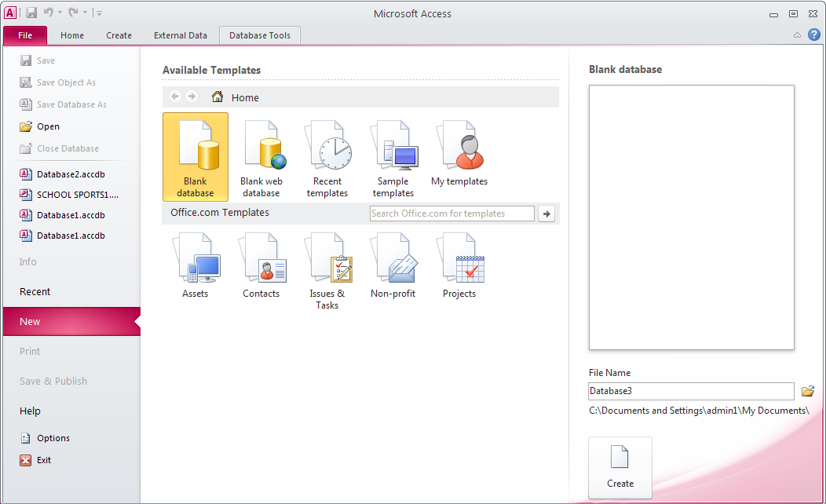Click the 'Office.com Templates' label
The width and height of the screenshot is (826, 504).
coord(220,212)
